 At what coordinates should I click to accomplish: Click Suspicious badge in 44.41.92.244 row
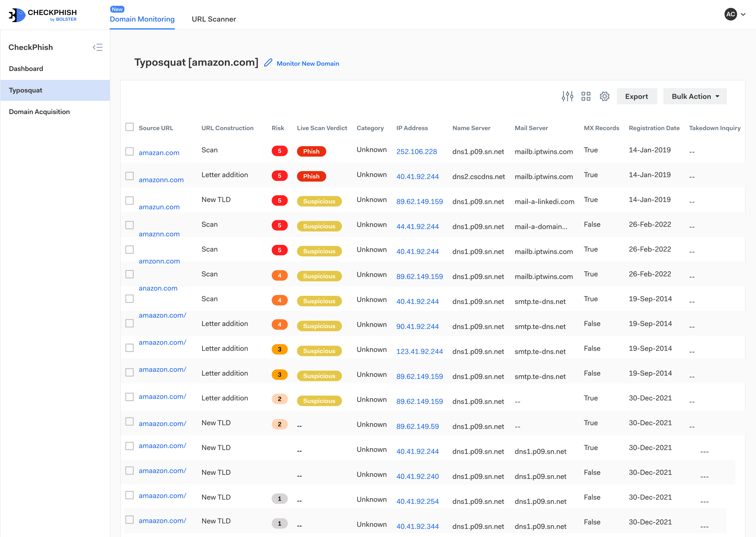pyautogui.click(x=319, y=226)
